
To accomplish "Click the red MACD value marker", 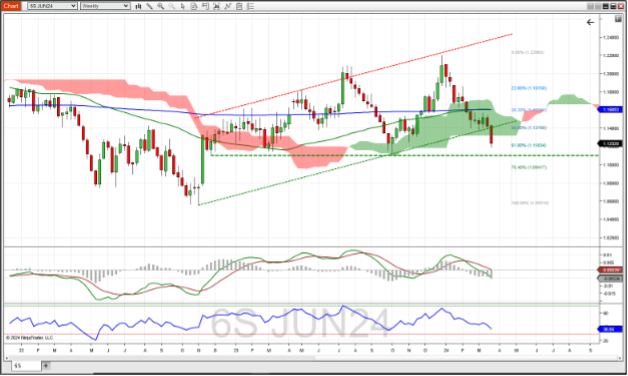I will [610, 270].
